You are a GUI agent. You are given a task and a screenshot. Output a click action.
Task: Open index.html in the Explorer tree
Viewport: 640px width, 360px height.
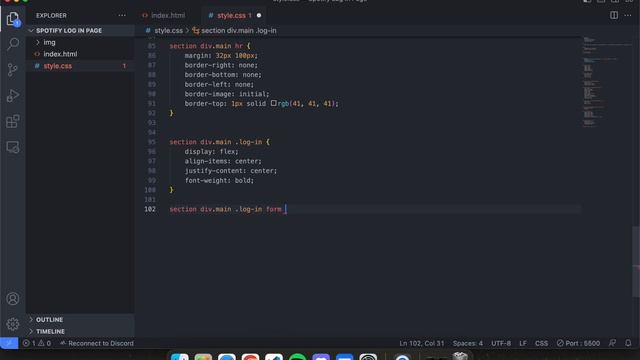coord(60,54)
